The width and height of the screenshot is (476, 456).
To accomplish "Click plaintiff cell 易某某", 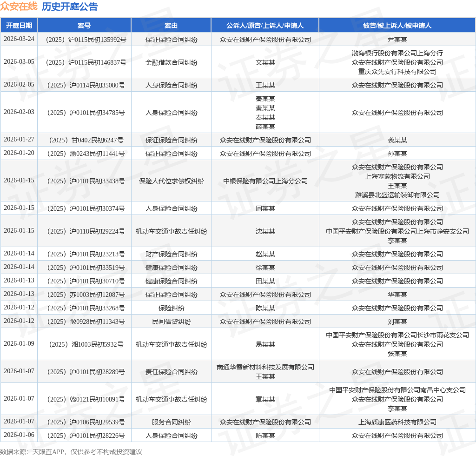I will [265, 344].
